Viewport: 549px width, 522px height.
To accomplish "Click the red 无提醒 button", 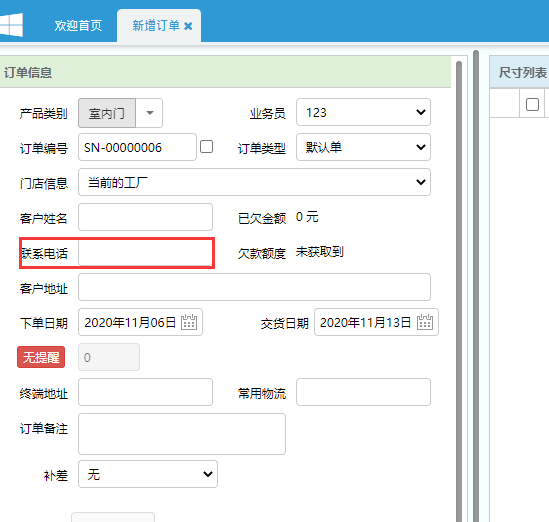I will click(x=41, y=357).
